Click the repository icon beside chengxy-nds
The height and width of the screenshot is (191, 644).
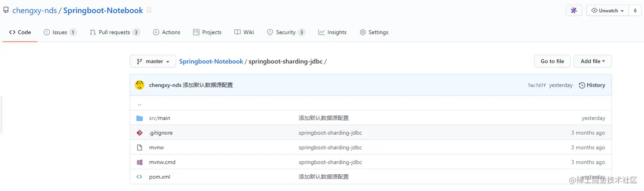click(6, 10)
